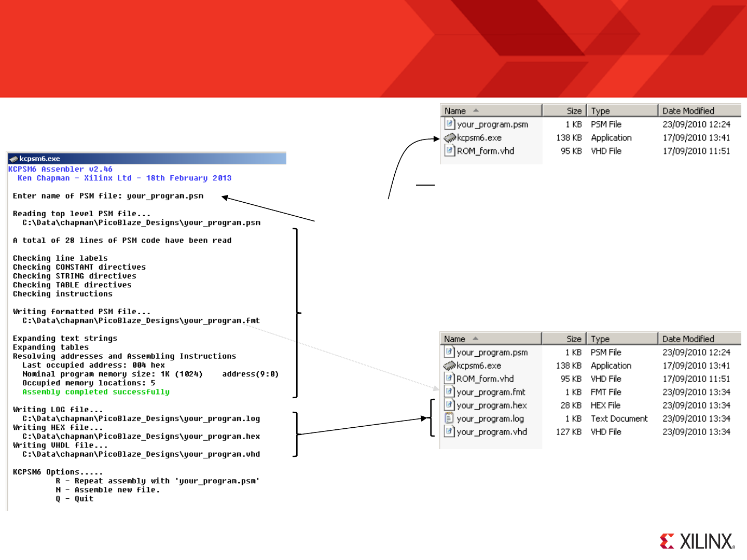Click the "Checking TABLE directives" console line
Image resolution: width=747 pixels, height=560 pixels.
72,285
